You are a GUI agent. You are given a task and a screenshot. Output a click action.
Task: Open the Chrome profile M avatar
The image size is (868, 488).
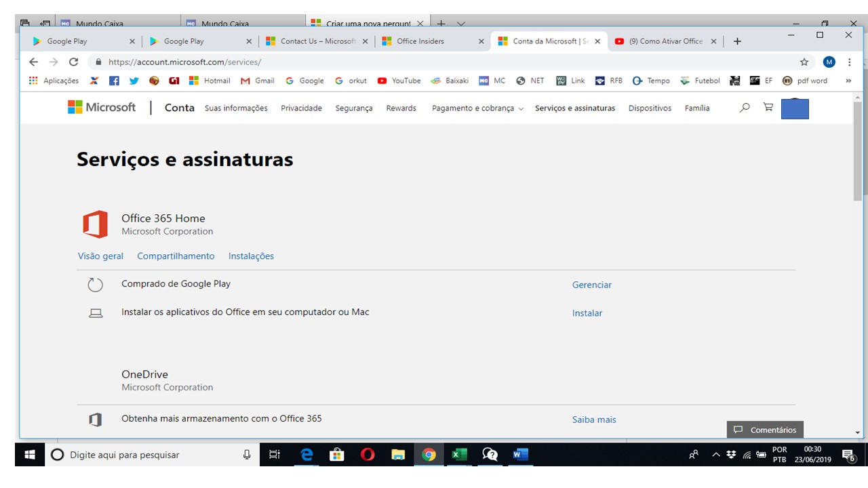829,62
